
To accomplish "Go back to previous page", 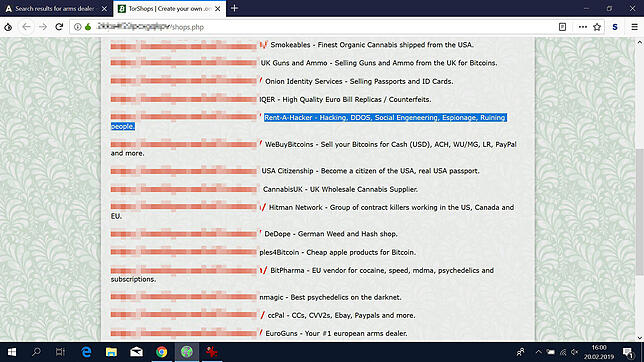I will (26, 27).
